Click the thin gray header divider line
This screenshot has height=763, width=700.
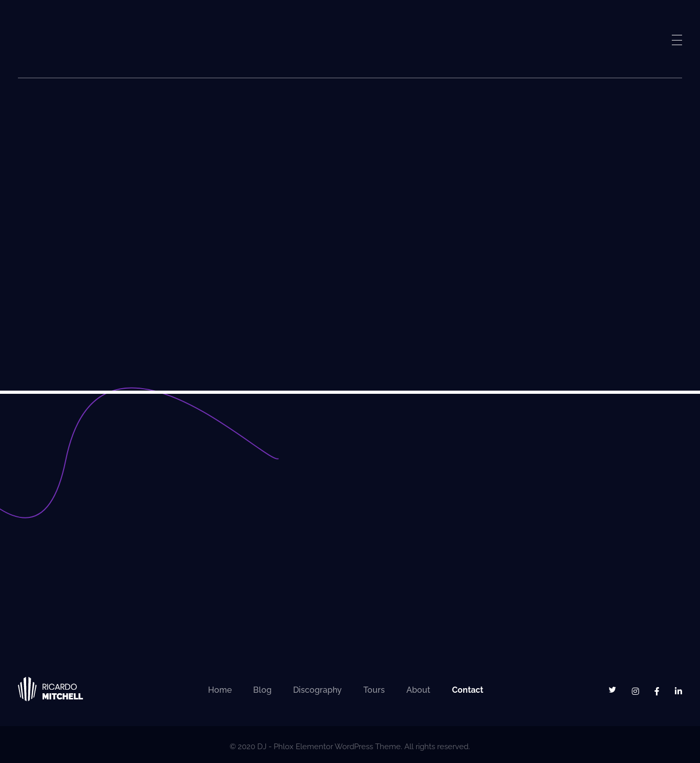coord(349,78)
